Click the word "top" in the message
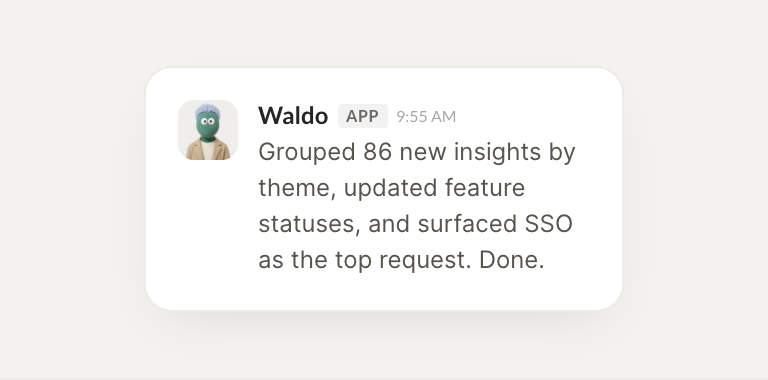This screenshot has width=768, height=380. click(353, 261)
